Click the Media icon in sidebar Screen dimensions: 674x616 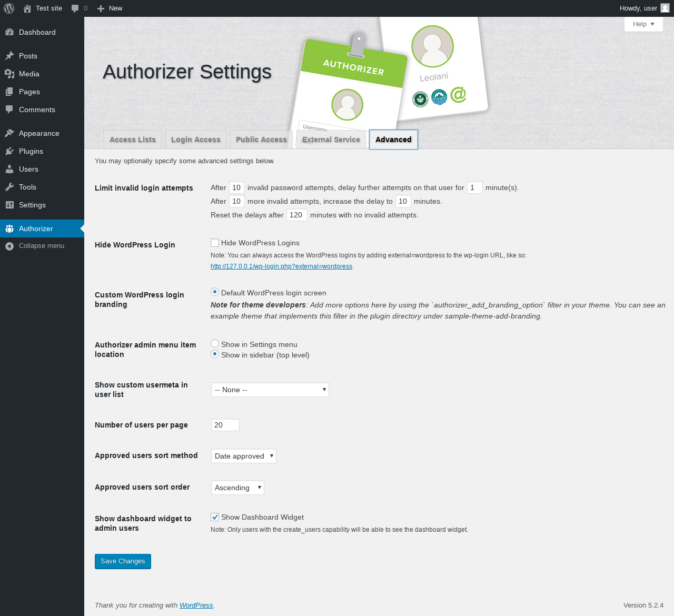(9, 74)
